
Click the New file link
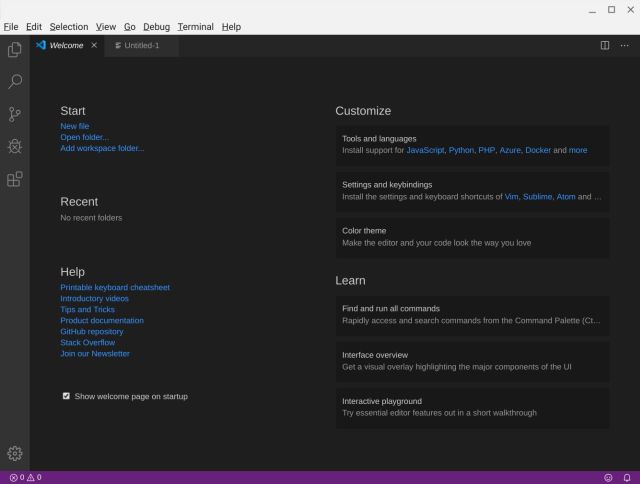(75, 126)
